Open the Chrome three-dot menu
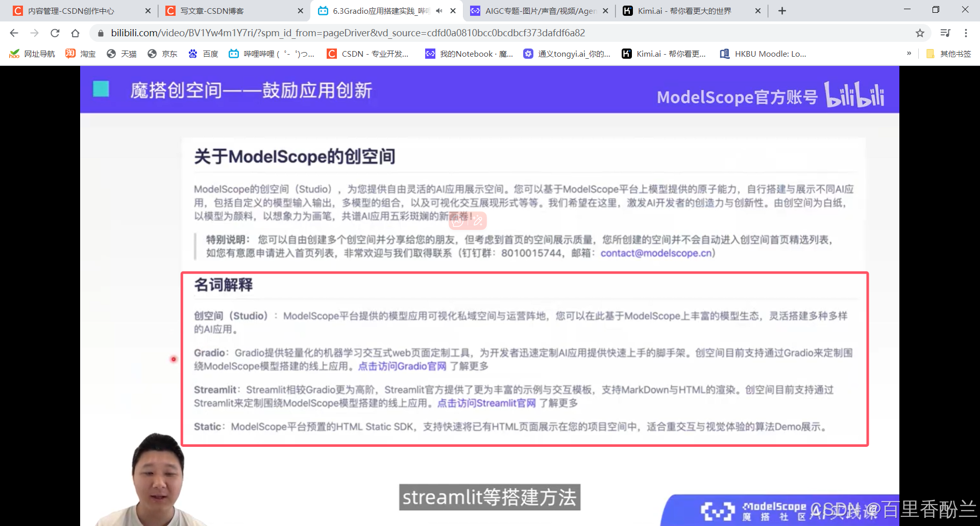This screenshot has width=980, height=526. [x=966, y=33]
